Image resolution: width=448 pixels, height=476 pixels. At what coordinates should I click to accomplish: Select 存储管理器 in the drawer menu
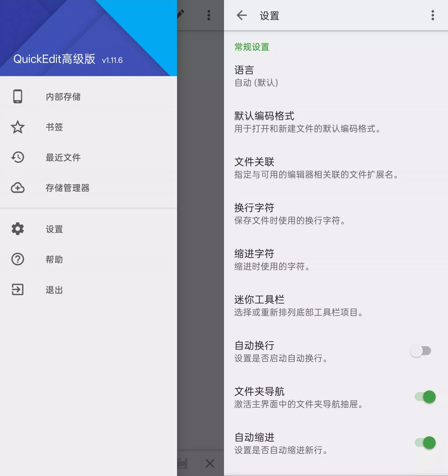point(68,188)
